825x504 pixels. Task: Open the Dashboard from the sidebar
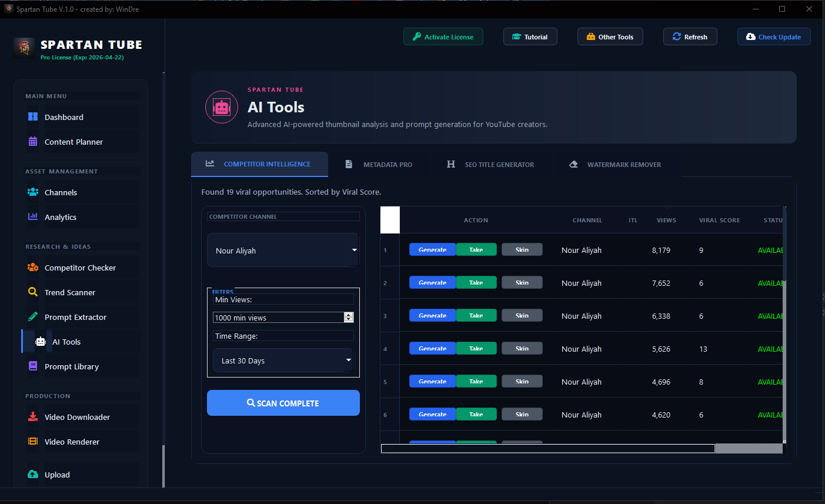(x=33, y=117)
